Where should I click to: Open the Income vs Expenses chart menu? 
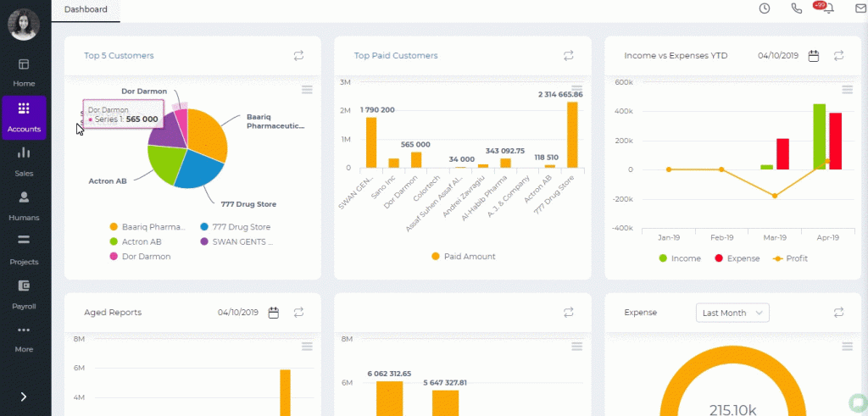(847, 90)
